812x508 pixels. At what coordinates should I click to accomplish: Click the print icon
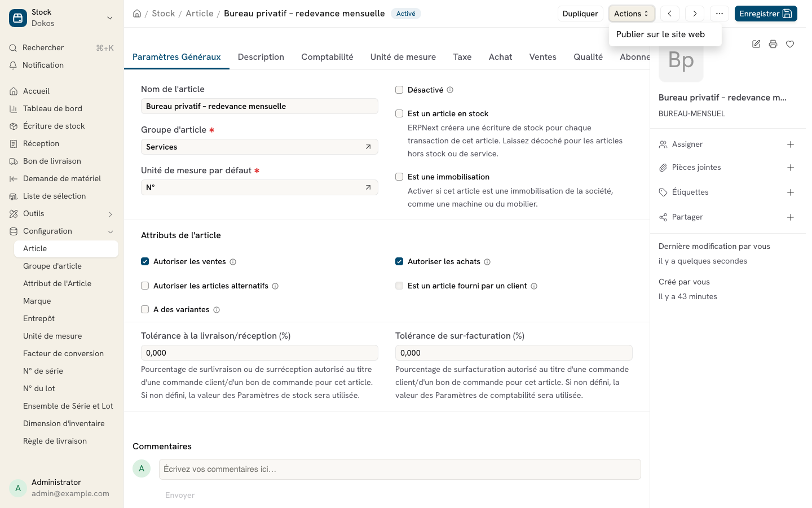click(773, 44)
